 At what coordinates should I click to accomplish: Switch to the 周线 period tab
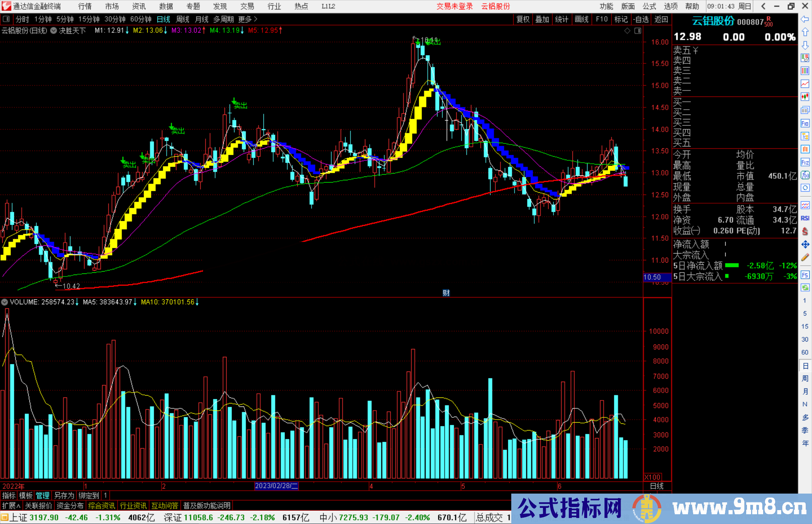click(x=183, y=19)
